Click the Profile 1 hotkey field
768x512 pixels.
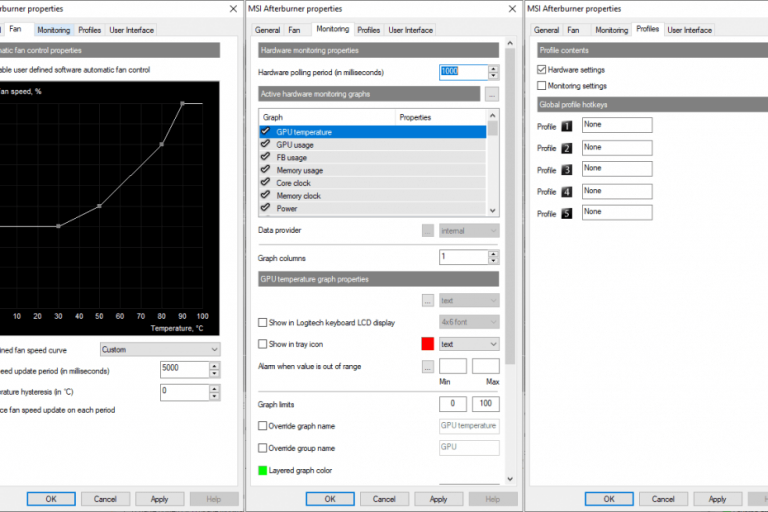(x=617, y=125)
